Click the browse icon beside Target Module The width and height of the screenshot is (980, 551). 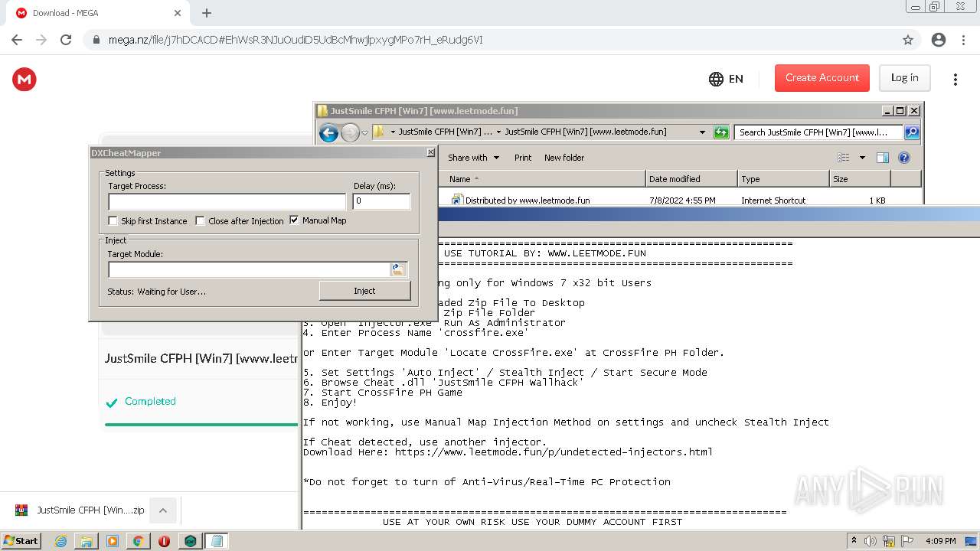pyautogui.click(x=397, y=269)
